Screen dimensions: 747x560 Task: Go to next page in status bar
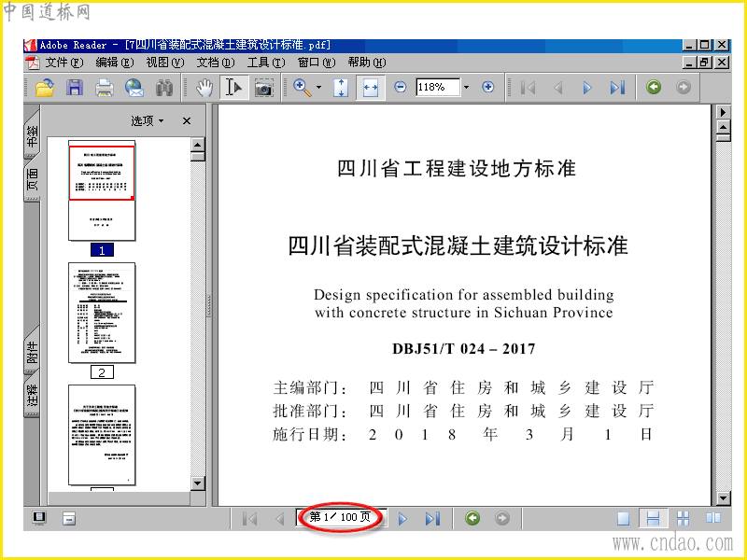[402, 519]
